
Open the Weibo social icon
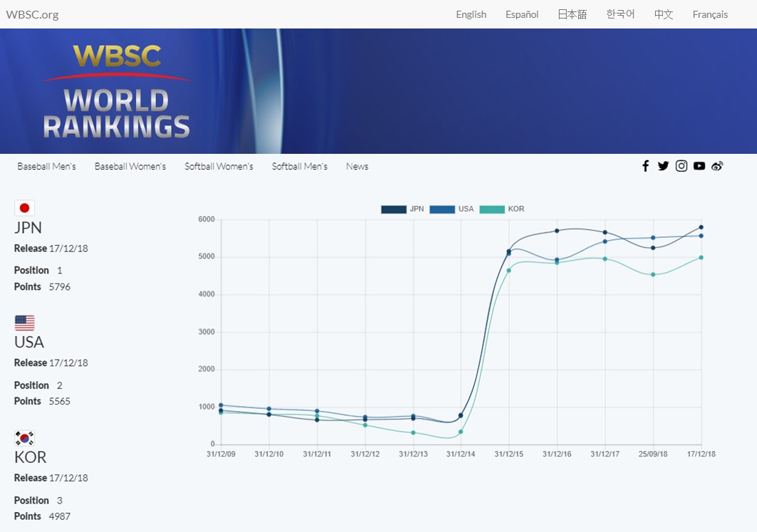tap(717, 166)
